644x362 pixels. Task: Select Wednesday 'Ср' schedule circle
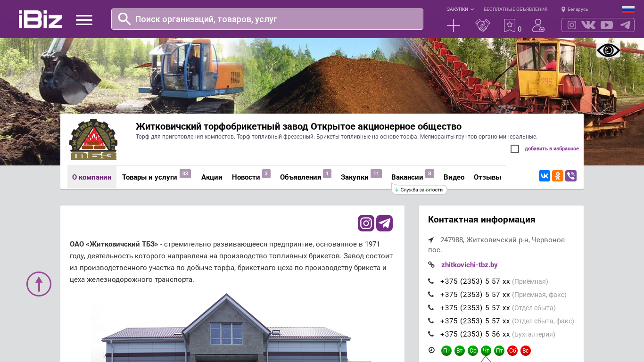pos(473,351)
